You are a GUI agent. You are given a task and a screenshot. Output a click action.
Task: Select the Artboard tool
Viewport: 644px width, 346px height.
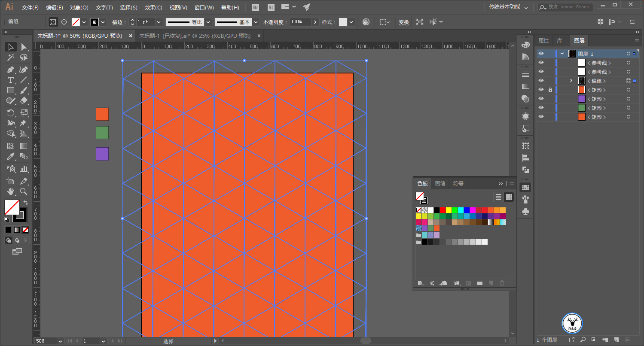11,181
